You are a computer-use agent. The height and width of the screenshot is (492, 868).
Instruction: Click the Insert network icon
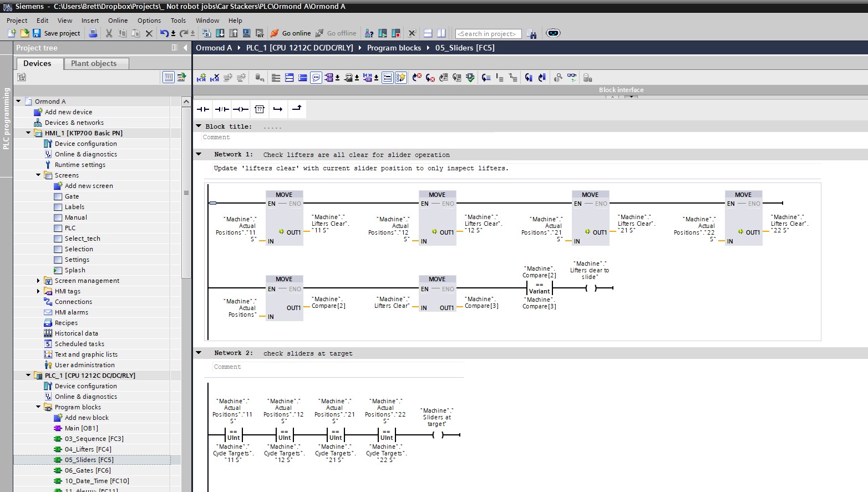coord(201,78)
